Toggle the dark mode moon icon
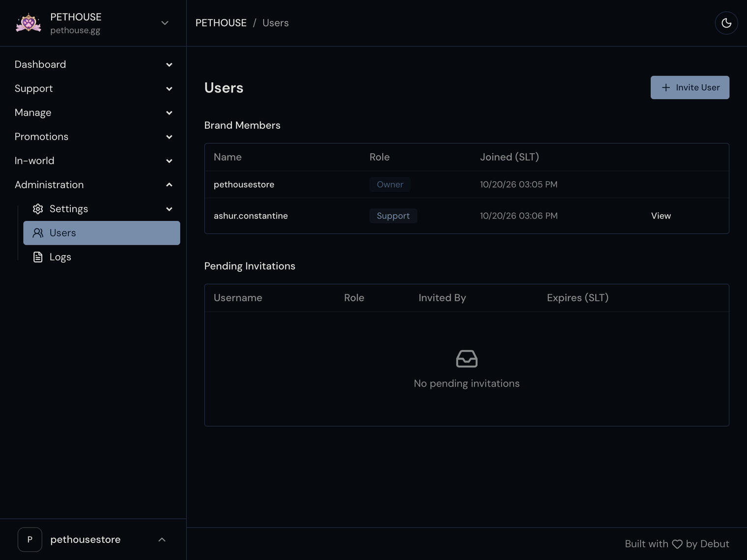The height and width of the screenshot is (560, 747). tap(726, 23)
